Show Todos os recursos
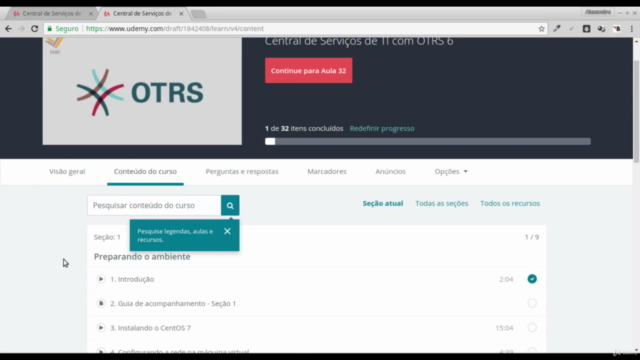 click(510, 203)
